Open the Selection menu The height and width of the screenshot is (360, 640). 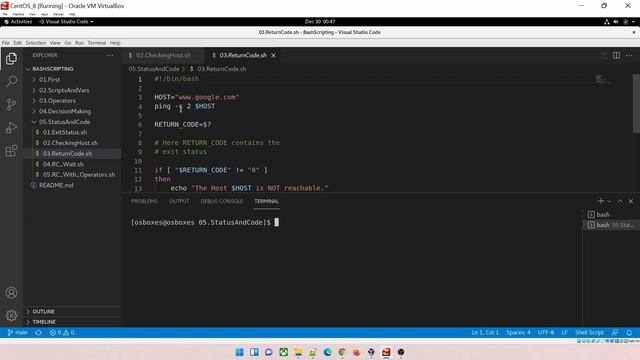[36, 43]
